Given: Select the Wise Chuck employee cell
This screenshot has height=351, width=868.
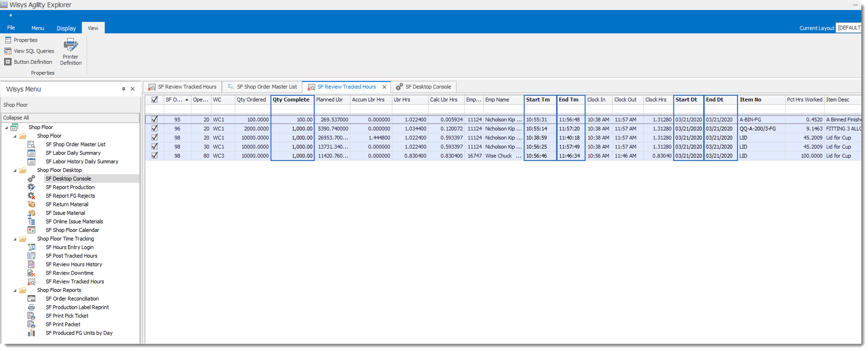Looking at the screenshot, I should (503, 156).
